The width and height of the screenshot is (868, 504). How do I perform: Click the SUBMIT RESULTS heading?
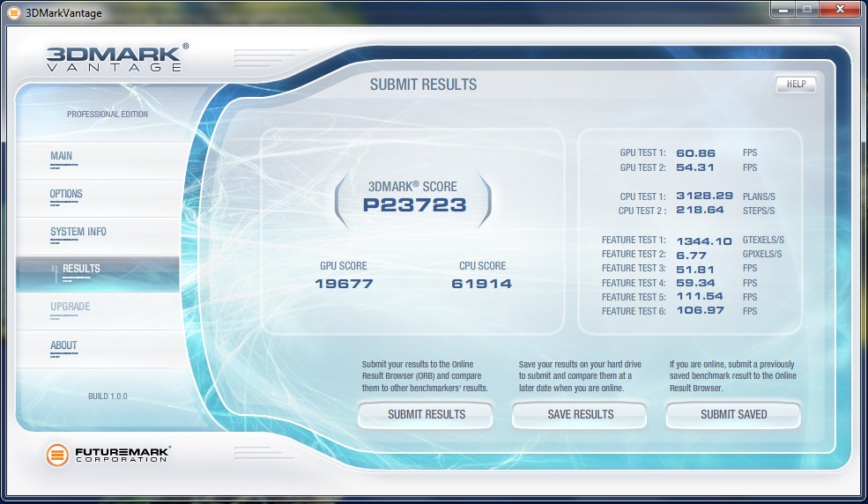pos(423,85)
